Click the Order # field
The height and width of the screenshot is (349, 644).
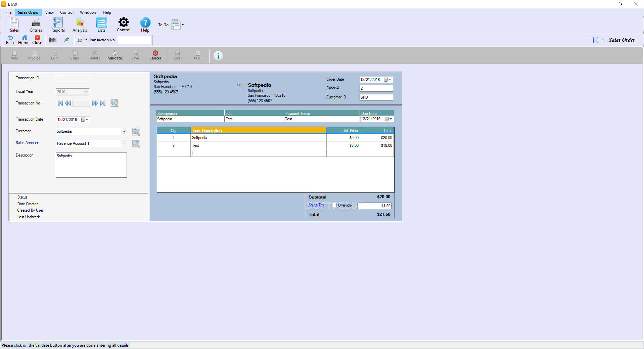coord(376,88)
